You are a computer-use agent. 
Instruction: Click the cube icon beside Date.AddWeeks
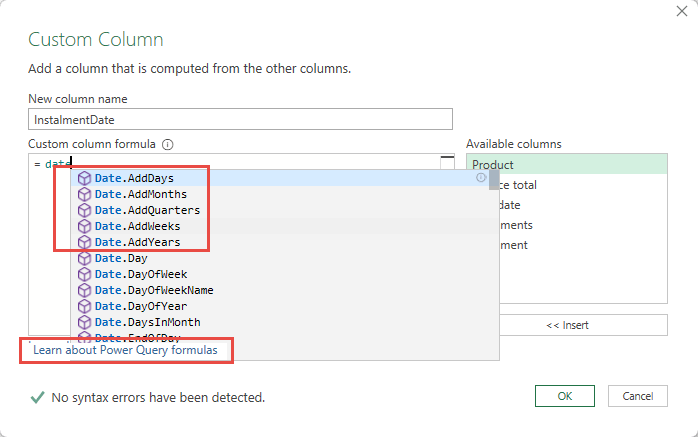coord(84,226)
